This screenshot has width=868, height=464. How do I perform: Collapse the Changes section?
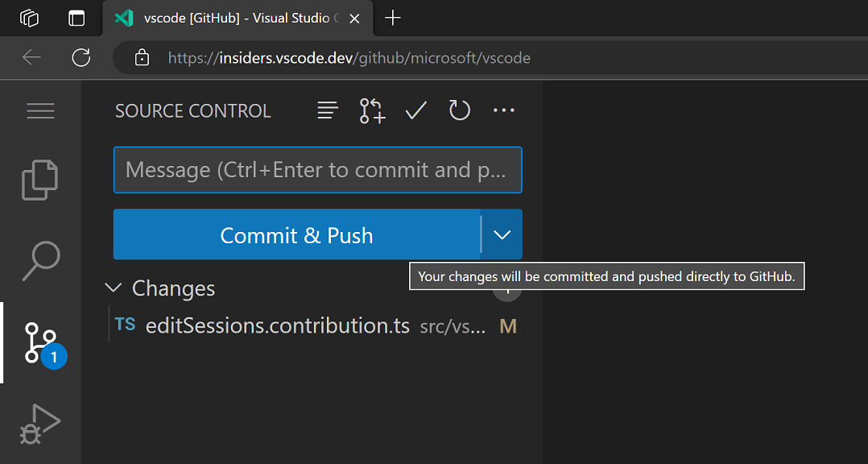click(113, 288)
